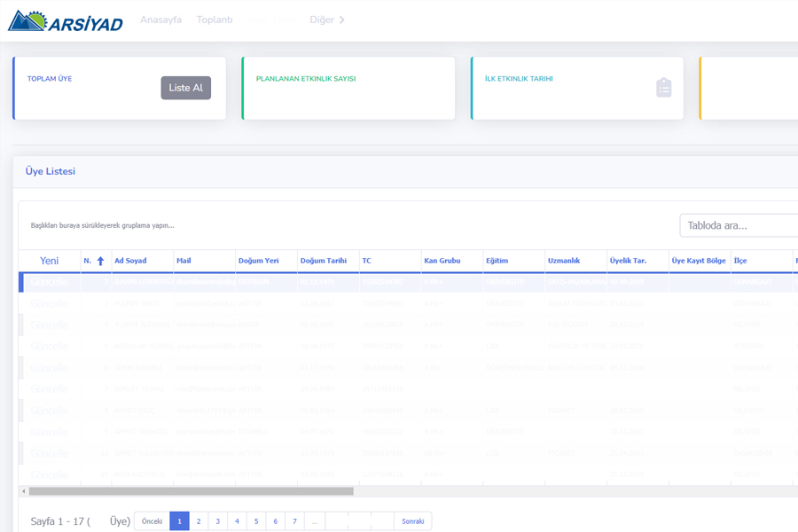This screenshot has height=532, width=798.
Task: Focus the Tabloda ara search field
Action: click(740, 225)
